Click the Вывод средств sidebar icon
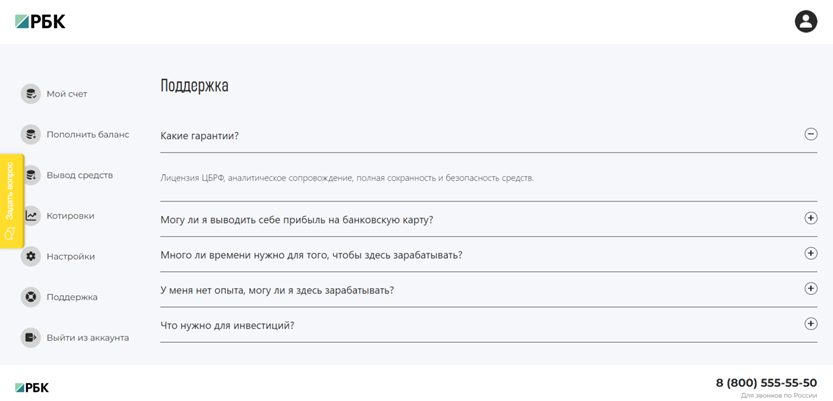This screenshot has width=833, height=401. point(32,175)
